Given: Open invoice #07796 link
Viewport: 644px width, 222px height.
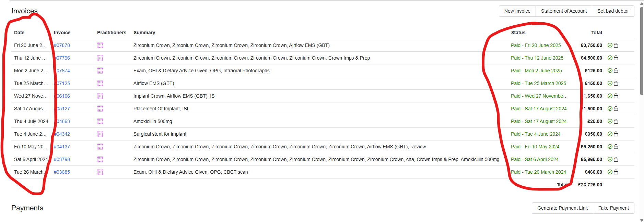Looking at the screenshot, I should coord(62,58).
